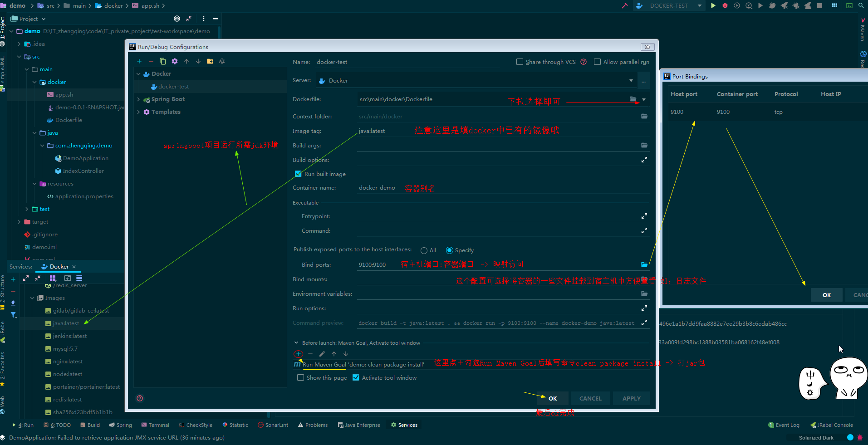Sort run configurations alphabetically

click(x=222, y=61)
